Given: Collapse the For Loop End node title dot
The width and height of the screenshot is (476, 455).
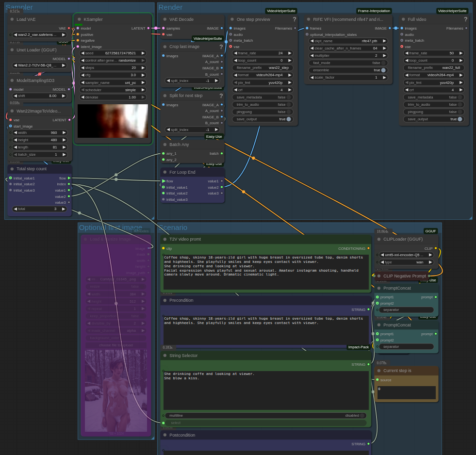Looking at the screenshot, I should pyautogui.click(x=165, y=172).
